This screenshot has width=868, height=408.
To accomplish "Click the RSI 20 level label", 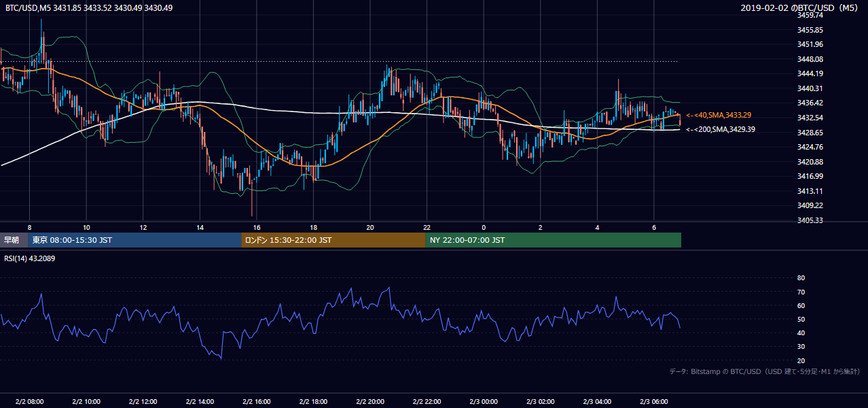I will pyautogui.click(x=801, y=360).
